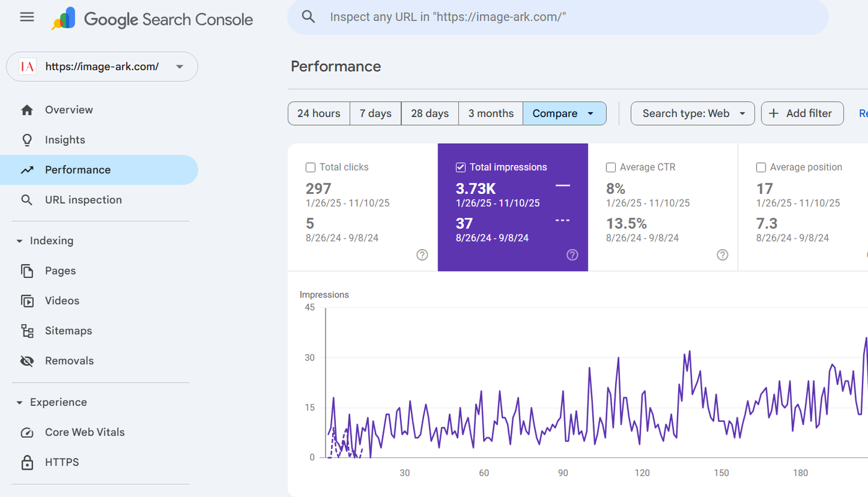The image size is (868, 497).
Task: Click the Overview home icon
Action: pos(27,110)
